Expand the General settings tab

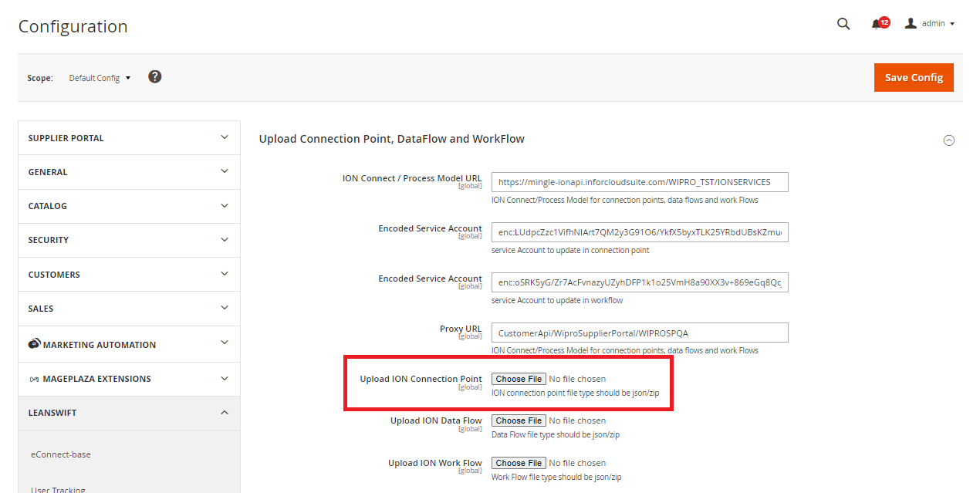129,172
